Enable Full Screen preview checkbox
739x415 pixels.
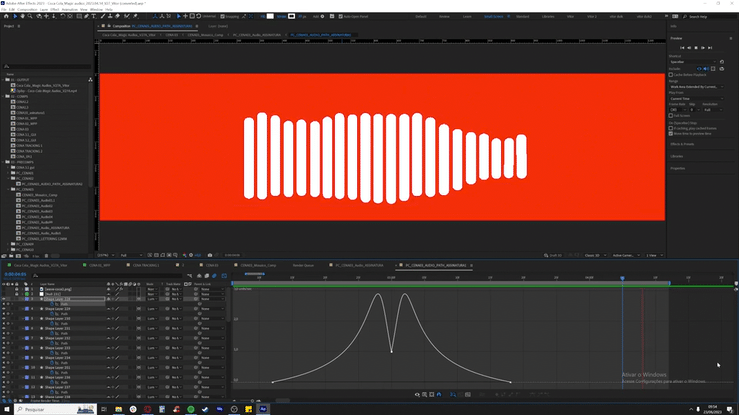point(671,115)
